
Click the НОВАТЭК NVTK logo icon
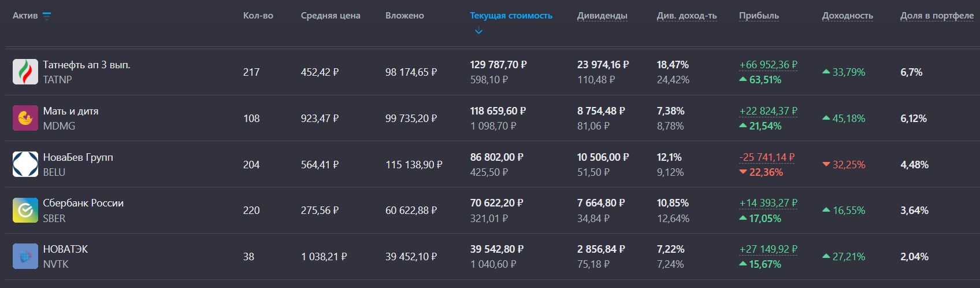[25, 256]
